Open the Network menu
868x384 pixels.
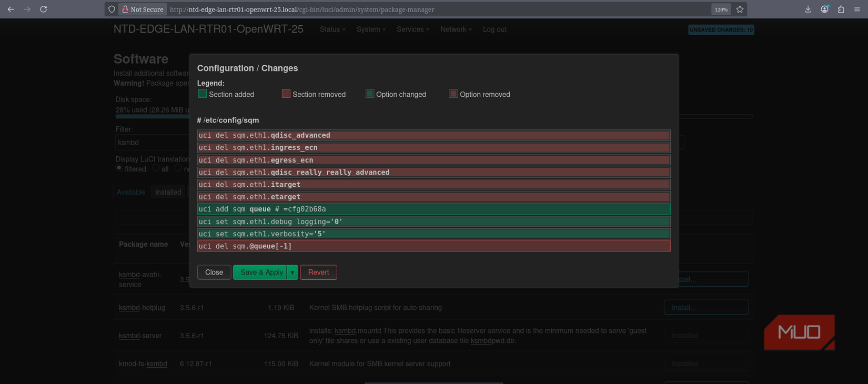[456, 29]
